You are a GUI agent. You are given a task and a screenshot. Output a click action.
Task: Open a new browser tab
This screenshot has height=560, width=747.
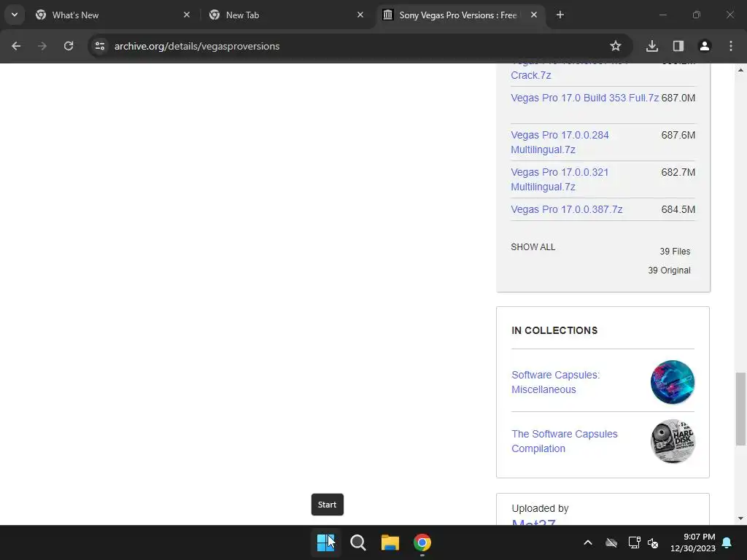(x=560, y=15)
